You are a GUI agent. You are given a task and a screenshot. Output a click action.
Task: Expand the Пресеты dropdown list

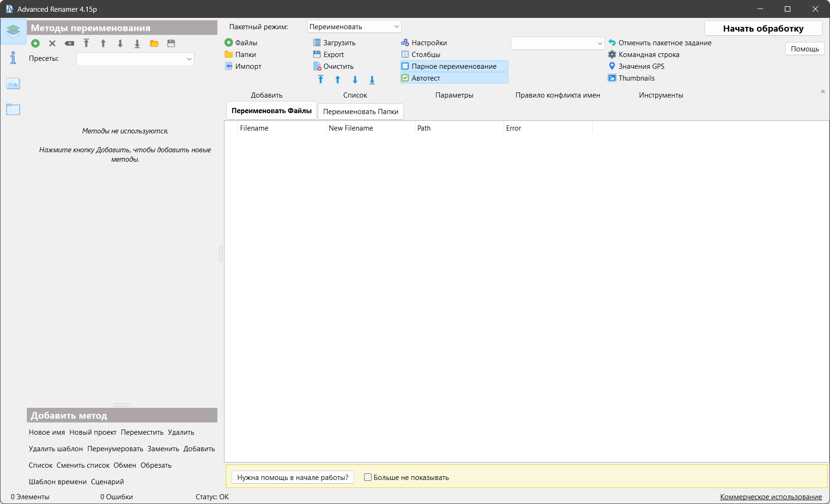135,59
